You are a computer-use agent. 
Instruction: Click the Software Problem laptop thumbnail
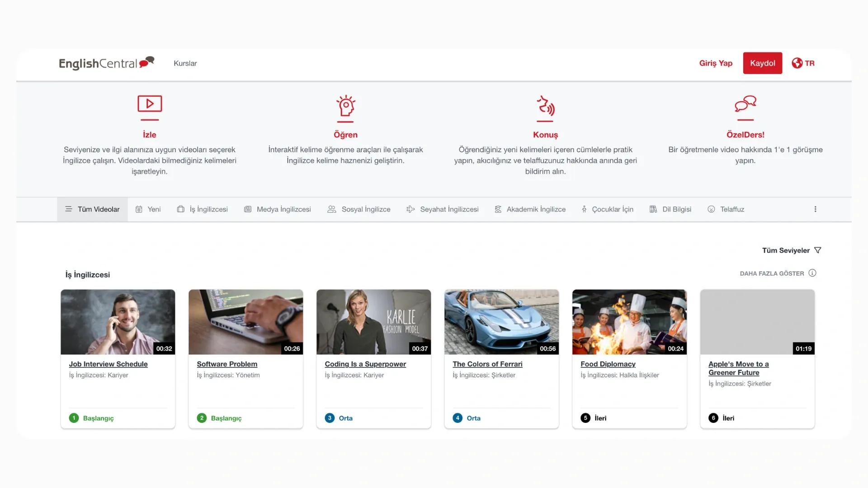(x=246, y=322)
